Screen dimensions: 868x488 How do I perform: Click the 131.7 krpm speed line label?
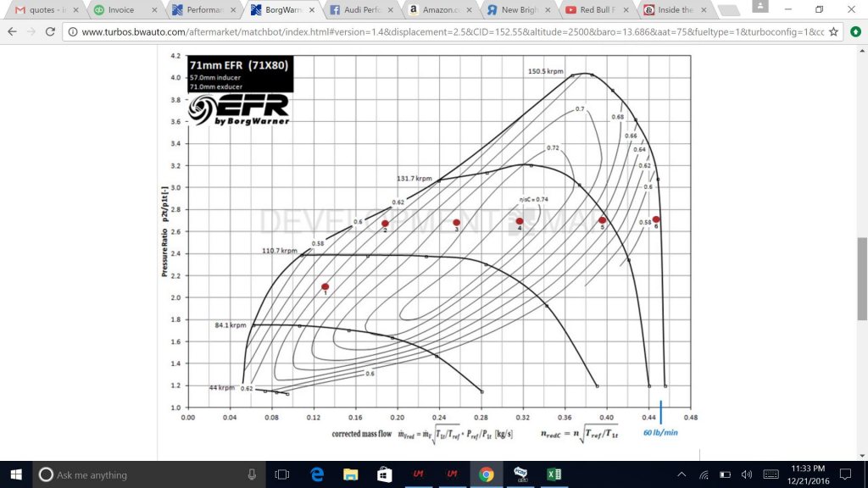point(414,179)
